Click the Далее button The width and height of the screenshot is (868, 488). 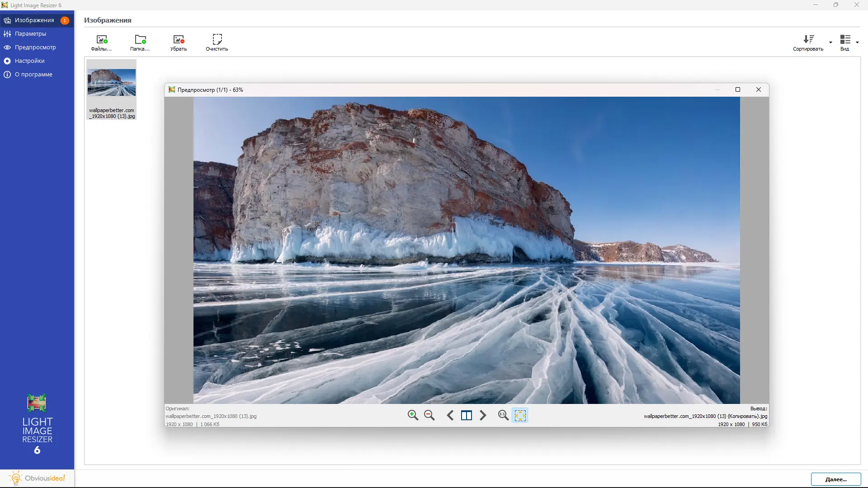[835, 479]
